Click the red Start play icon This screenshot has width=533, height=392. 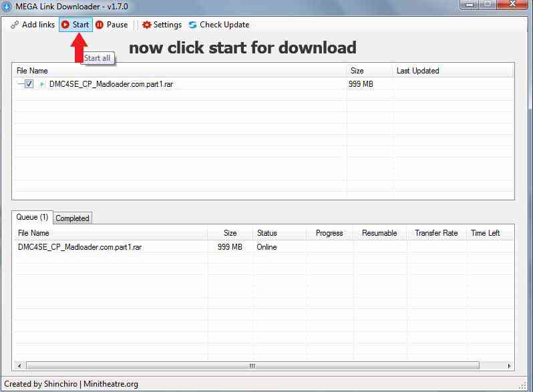[65, 25]
